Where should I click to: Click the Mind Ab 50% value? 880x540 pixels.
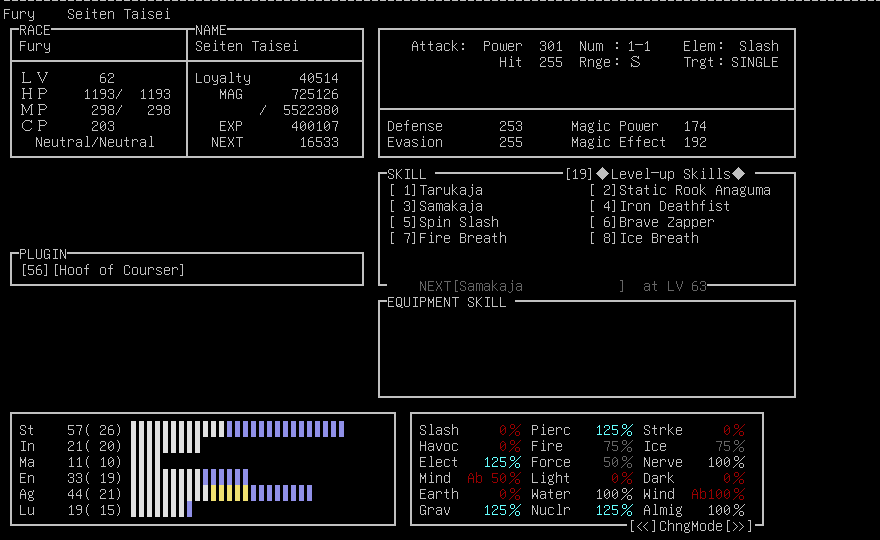[x=494, y=478]
